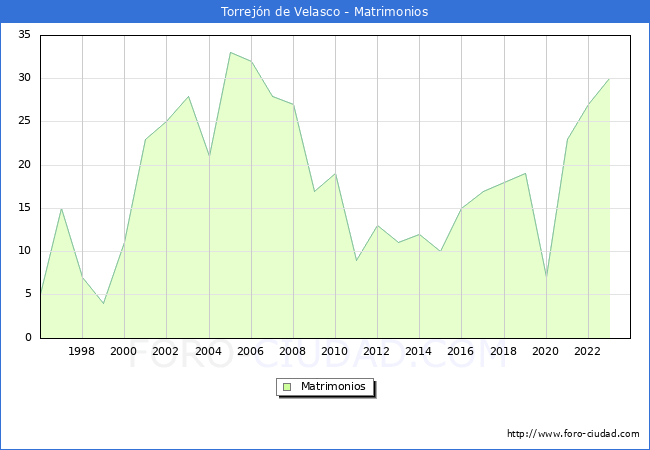Click the y-axis value 10
The width and height of the screenshot is (650, 450).
click(24, 251)
